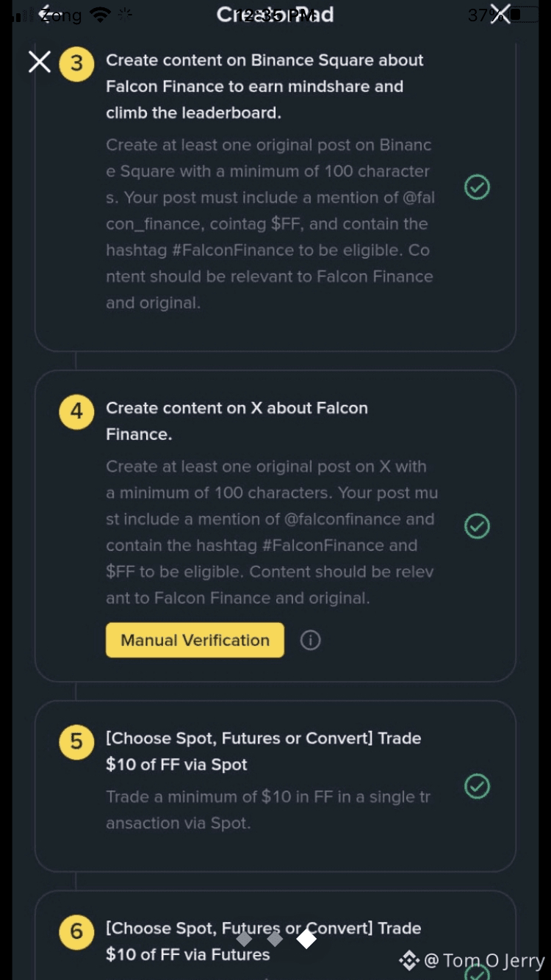Screen dimensions: 551x980
Task: Tap the green checkmark for the Binance Square task
Action: tap(478, 187)
